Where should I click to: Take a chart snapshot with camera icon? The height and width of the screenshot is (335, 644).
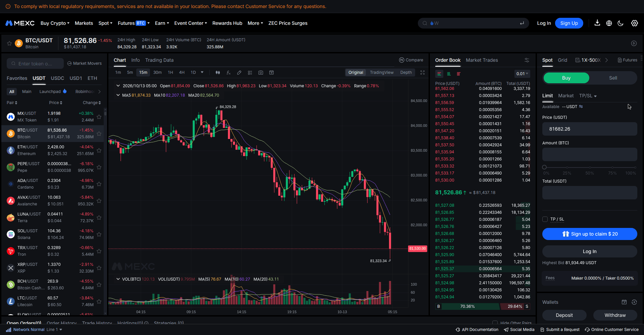coord(261,73)
